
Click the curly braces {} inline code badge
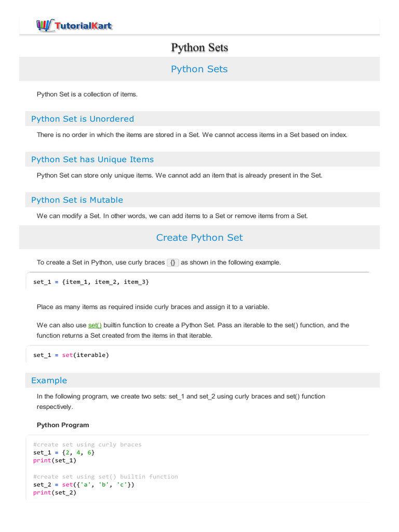click(173, 262)
